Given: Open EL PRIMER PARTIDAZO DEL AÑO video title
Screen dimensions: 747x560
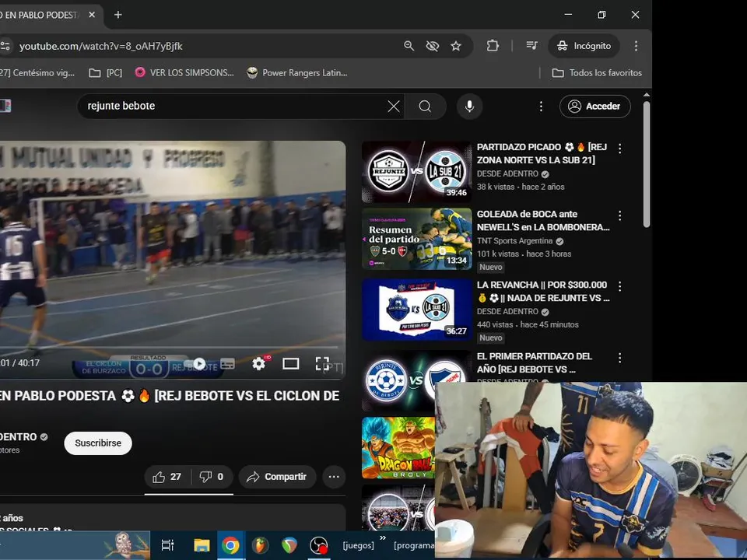Looking at the screenshot, I should coord(534,362).
